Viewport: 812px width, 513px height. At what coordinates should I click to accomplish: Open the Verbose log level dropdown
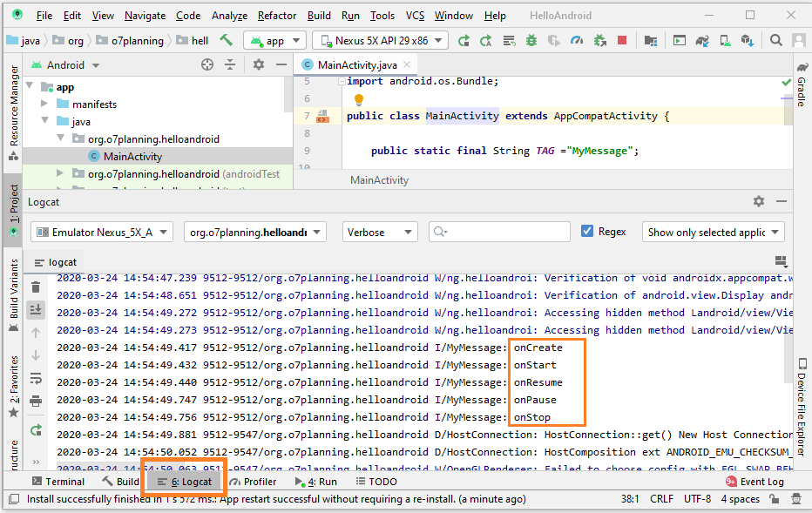(380, 232)
